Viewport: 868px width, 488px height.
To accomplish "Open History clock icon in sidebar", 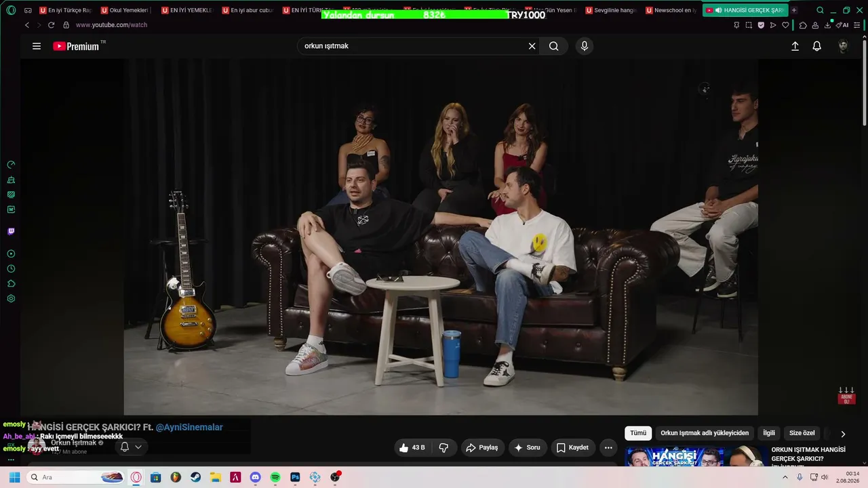I will point(11,268).
